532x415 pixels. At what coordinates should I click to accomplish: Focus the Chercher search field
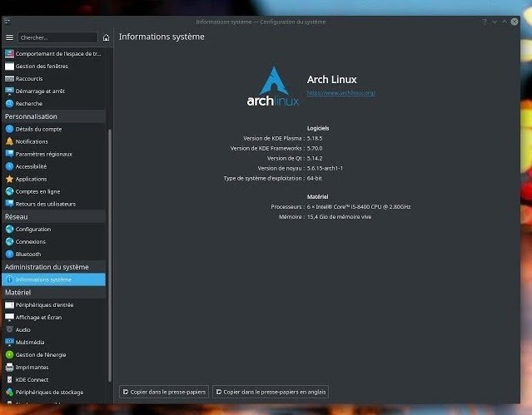(57, 37)
